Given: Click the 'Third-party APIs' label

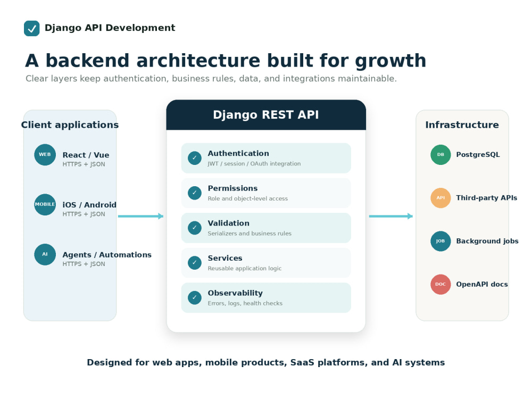Looking at the screenshot, I should (487, 198).
